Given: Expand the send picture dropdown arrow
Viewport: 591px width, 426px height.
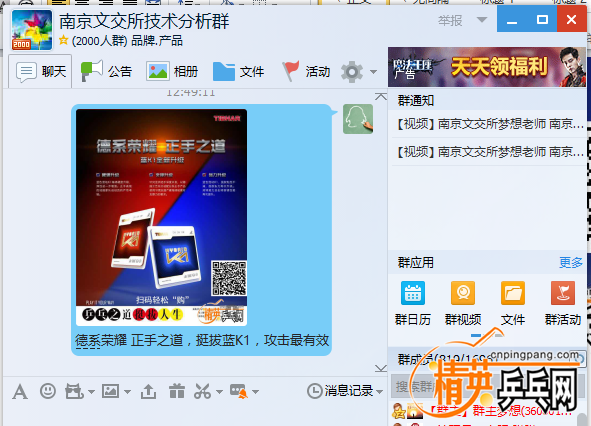Looking at the screenshot, I should 127,392.
